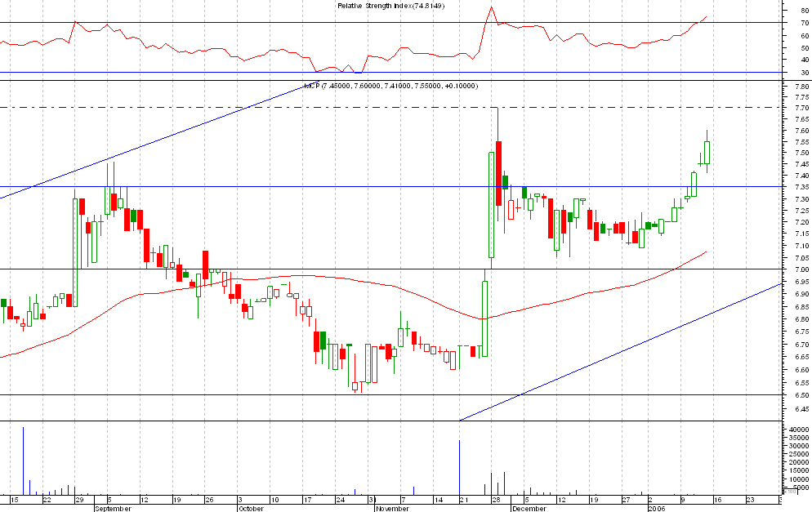Select date tick 15 on time axis
This screenshot has height=512, width=812.
tap(15, 500)
